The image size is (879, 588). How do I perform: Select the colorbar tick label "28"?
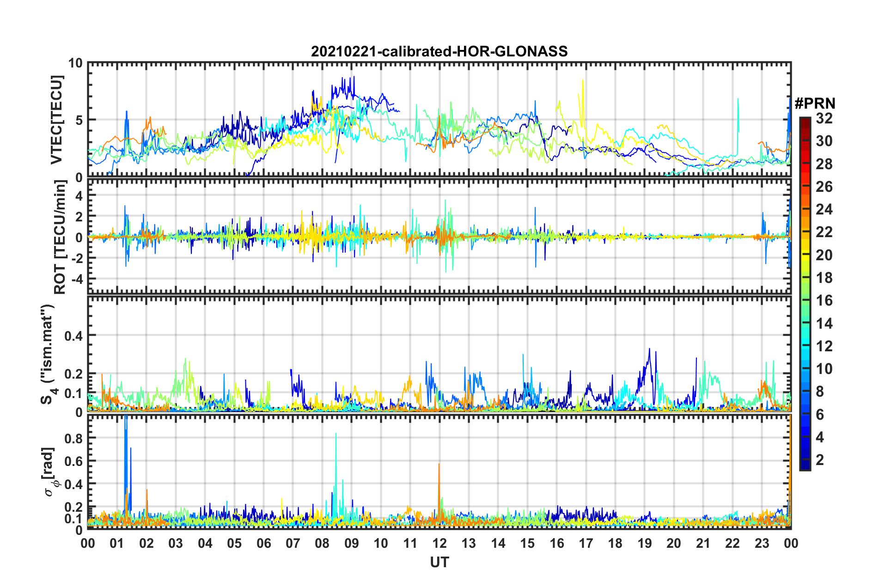[824, 164]
